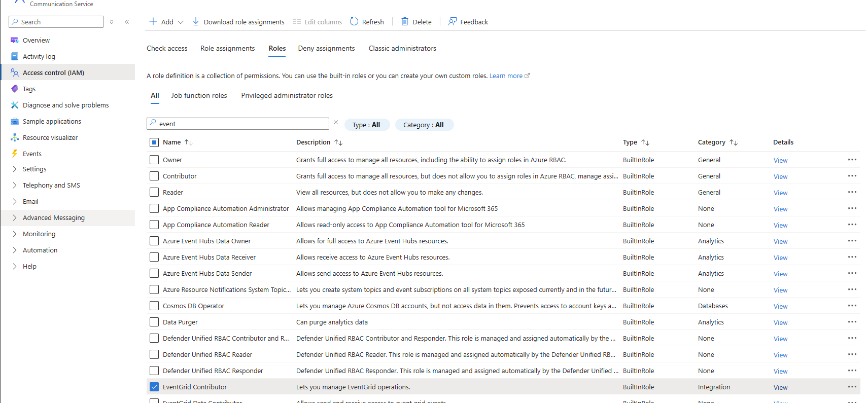Check the Contributor role checkbox
The image size is (868, 403).
point(154,176)
